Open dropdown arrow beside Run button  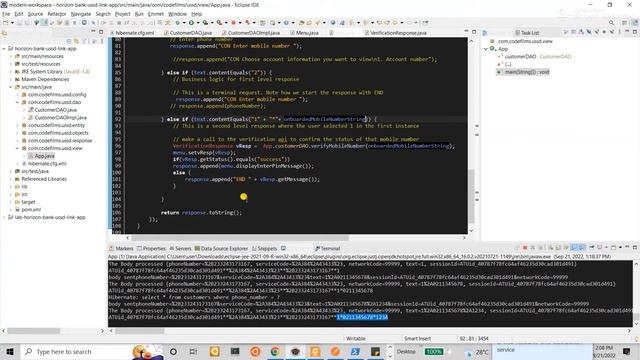[x=197, y=23]
